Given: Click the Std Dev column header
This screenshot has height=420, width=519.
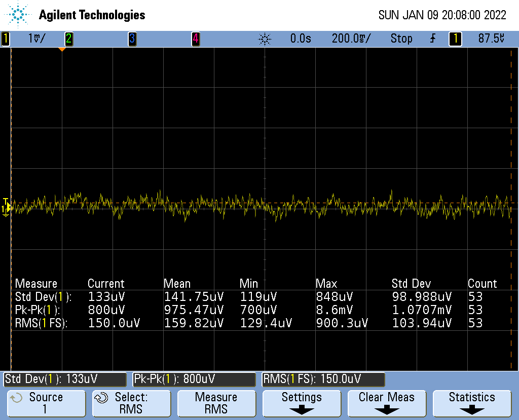Looking at the screenshot, I should tap(411, 284).
